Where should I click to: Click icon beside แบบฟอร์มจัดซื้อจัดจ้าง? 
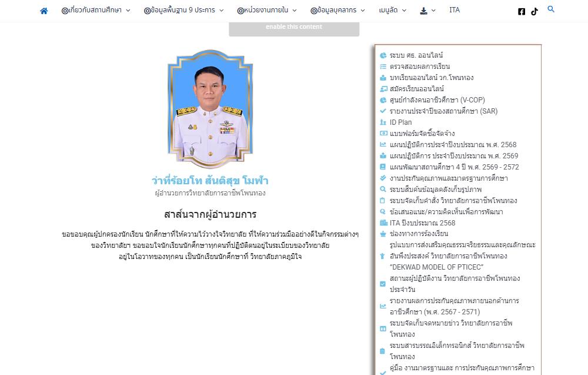tap(383, 133)
